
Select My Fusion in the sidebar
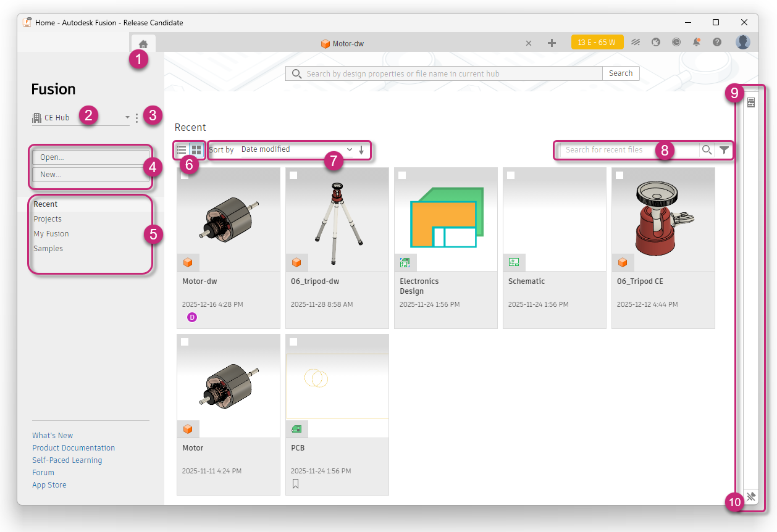pos(51,234)
